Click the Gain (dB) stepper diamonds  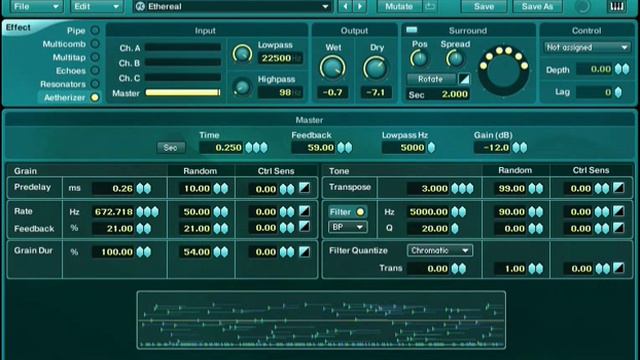(x=520, y=147)
